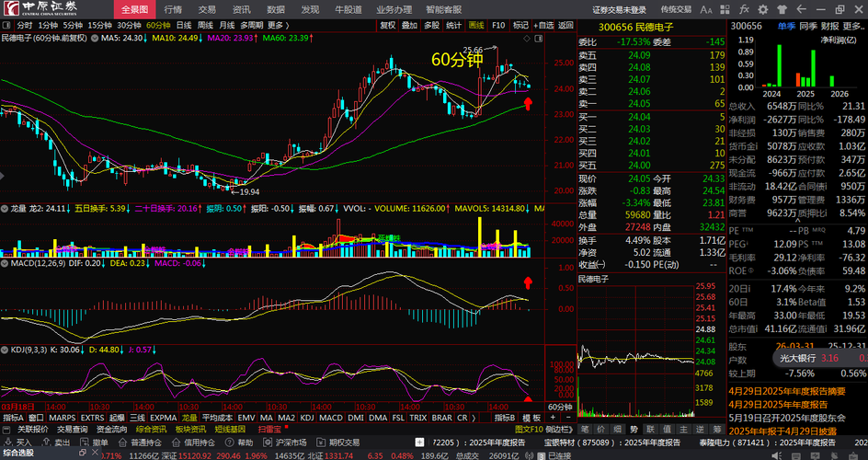Open settings gear in title bar
868x460 pixels.
763,9
